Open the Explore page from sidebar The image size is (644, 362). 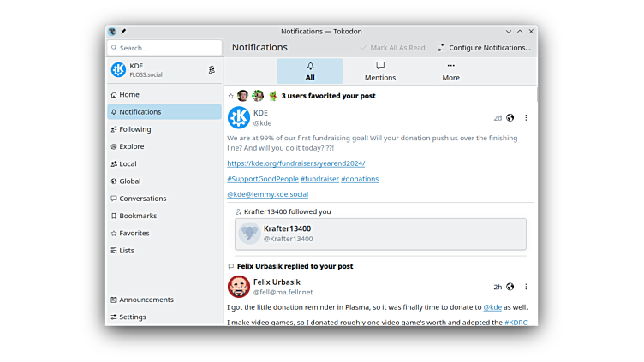click(131, 146)
